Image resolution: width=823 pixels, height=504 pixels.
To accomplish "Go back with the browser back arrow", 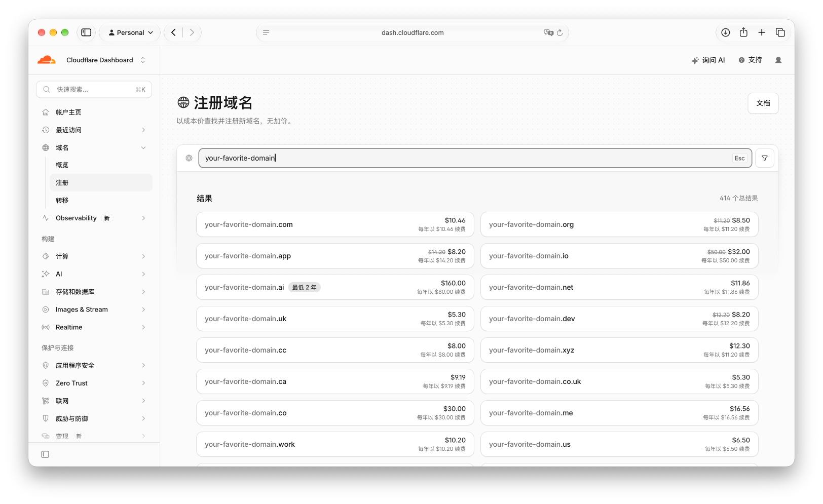I will tap(174, 32).
